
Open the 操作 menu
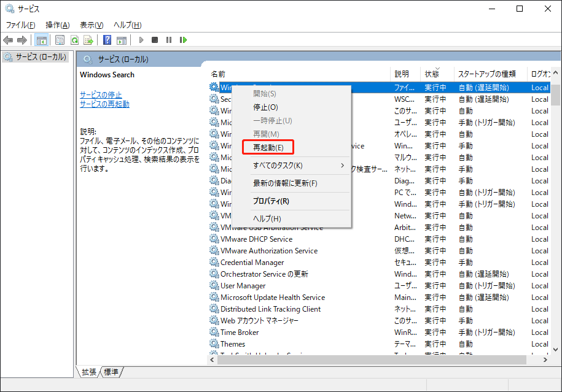pyautogui.click(x=56, y=25)
